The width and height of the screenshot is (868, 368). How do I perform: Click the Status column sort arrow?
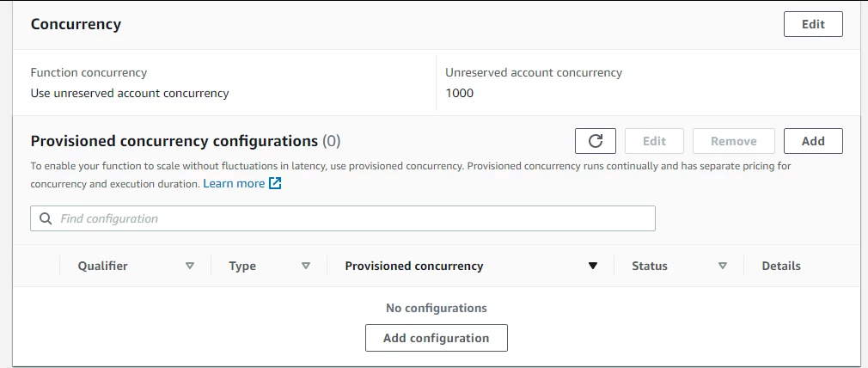pos(723,266)
